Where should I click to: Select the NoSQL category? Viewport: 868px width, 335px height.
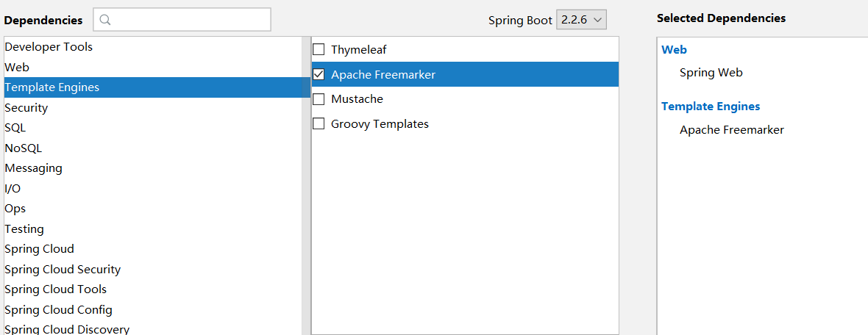coord(24,148)
